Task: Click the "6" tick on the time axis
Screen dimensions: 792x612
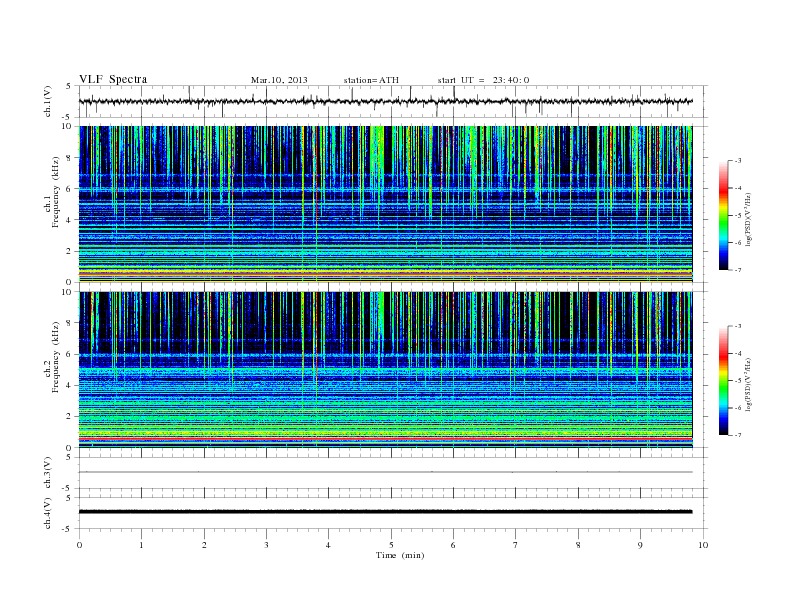Action: (453, 545)
